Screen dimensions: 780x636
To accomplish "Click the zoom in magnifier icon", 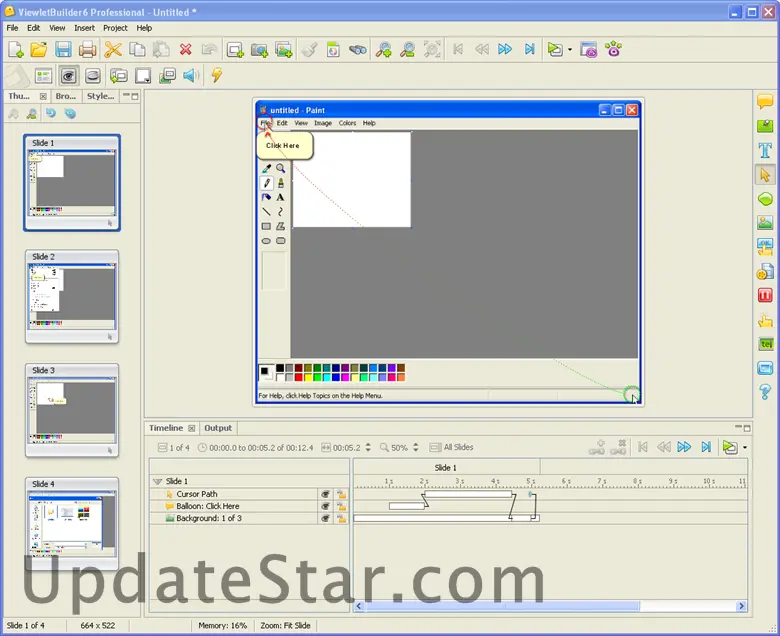I will (383, 49).
